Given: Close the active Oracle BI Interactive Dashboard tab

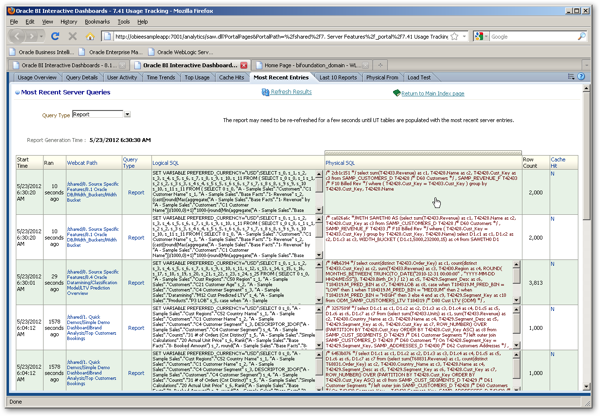Looking at the screenshot, I should tap(244, 65).
